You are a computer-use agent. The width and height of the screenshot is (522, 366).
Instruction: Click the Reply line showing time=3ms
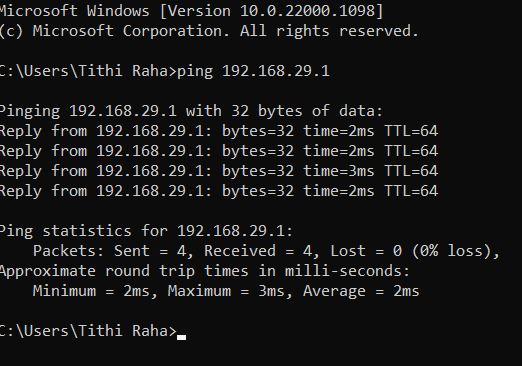click(218, 171)
